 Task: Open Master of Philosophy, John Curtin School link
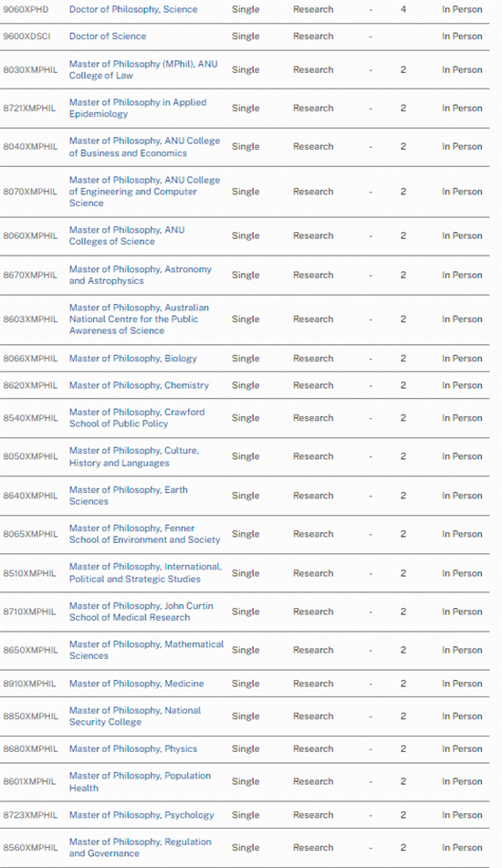(x=141, y=612)
